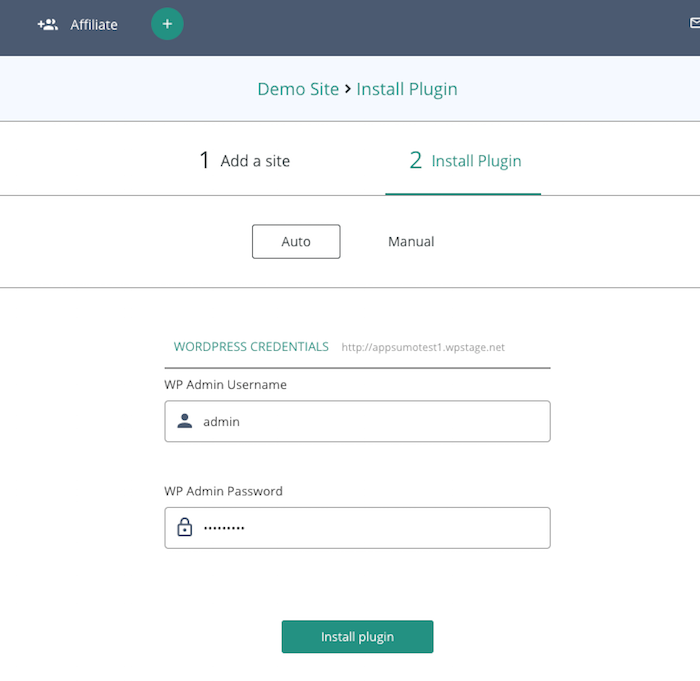This screenshot has width=700, height=681.
Task: Open the mail envelope icon
Action: coord(695,23)
